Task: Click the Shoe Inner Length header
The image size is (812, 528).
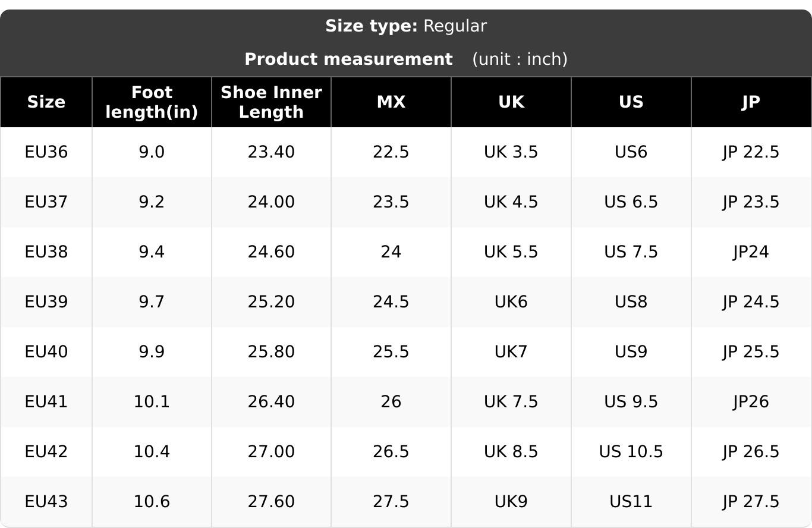Action: point(271,102)
